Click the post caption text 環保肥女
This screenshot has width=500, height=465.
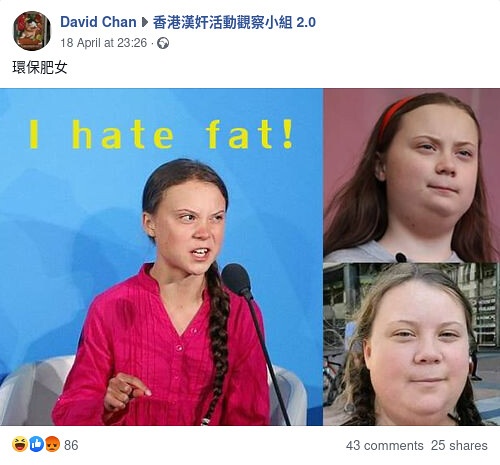40,67
